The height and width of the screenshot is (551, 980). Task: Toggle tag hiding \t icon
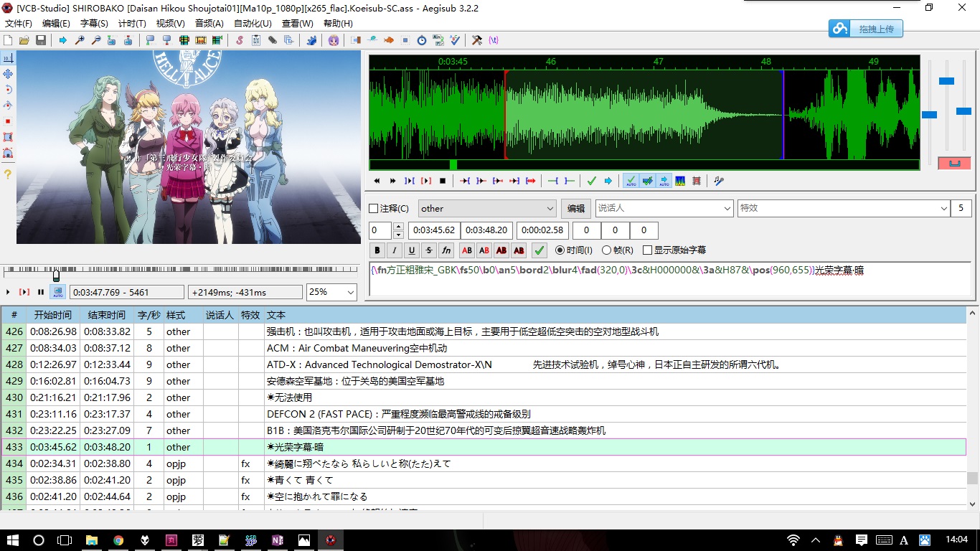(x=494, y=40)
